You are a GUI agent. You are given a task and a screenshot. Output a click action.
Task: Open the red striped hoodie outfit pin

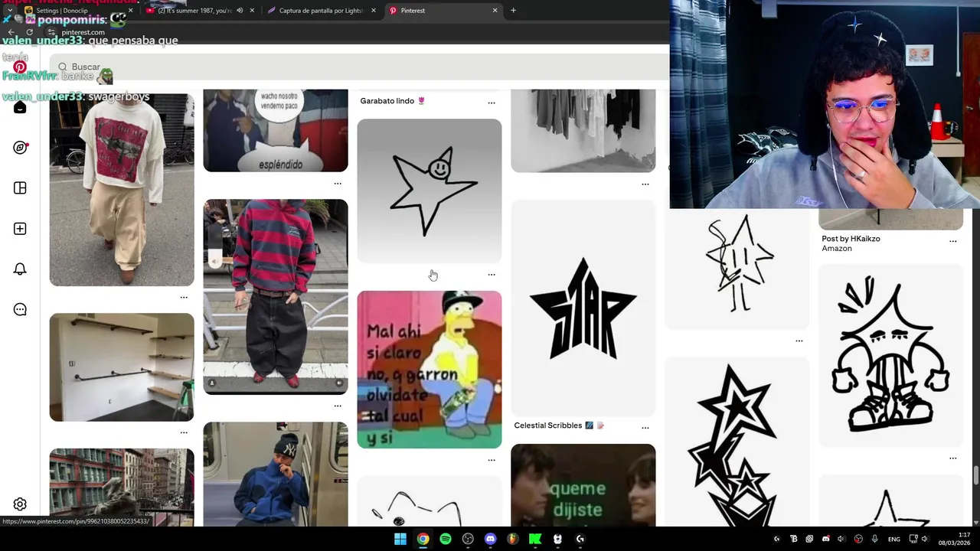(x=276, y=297)
